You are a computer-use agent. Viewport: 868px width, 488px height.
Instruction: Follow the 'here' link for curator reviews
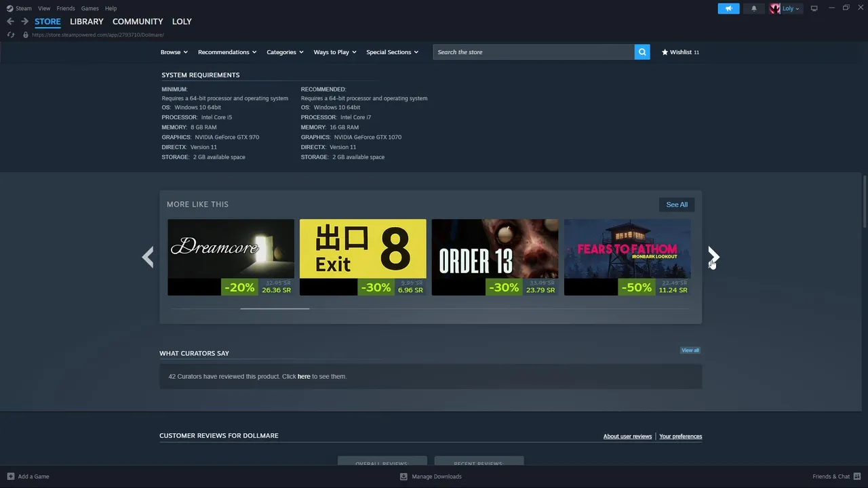tap(304, 376)
